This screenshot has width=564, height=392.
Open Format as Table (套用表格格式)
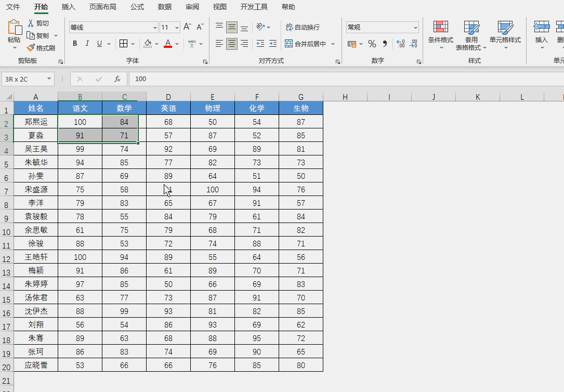(471, 34)
